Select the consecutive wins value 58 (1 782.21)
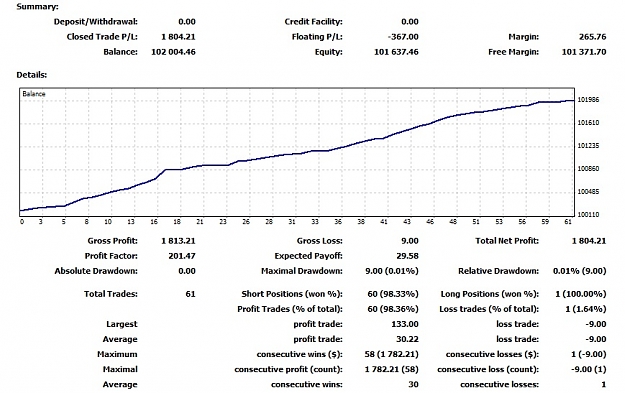625x393 pixels. point(391,355)
